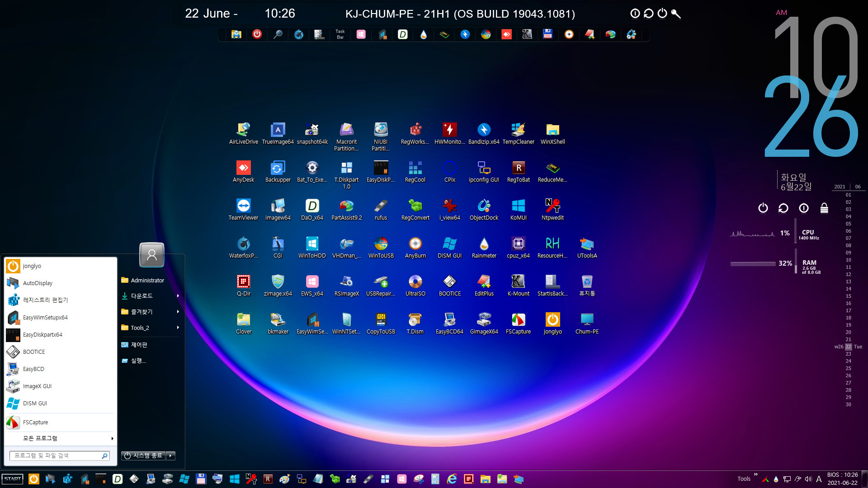868x488 pixels.
Task: Open AirLiveDrive desktop icon
Action: point(243,134)
